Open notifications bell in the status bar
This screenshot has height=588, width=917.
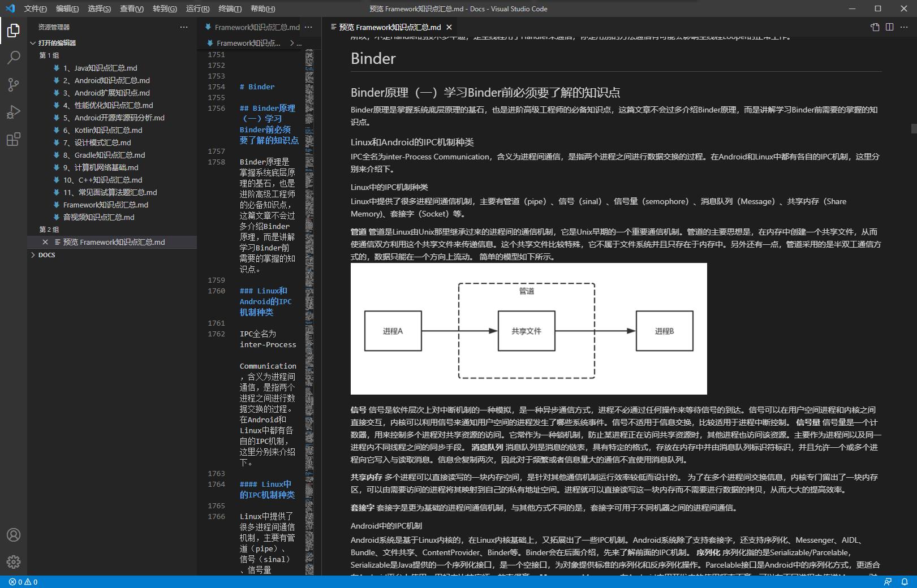[x=906, y=582]
